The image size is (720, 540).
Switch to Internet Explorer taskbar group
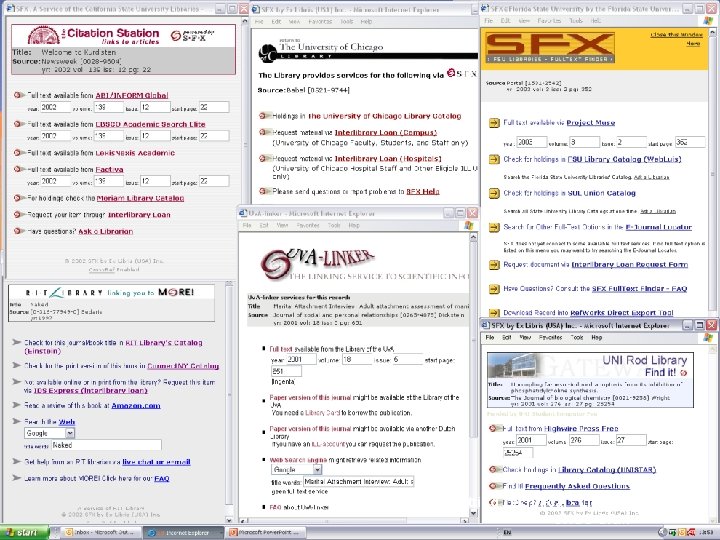tap(182, 533)
